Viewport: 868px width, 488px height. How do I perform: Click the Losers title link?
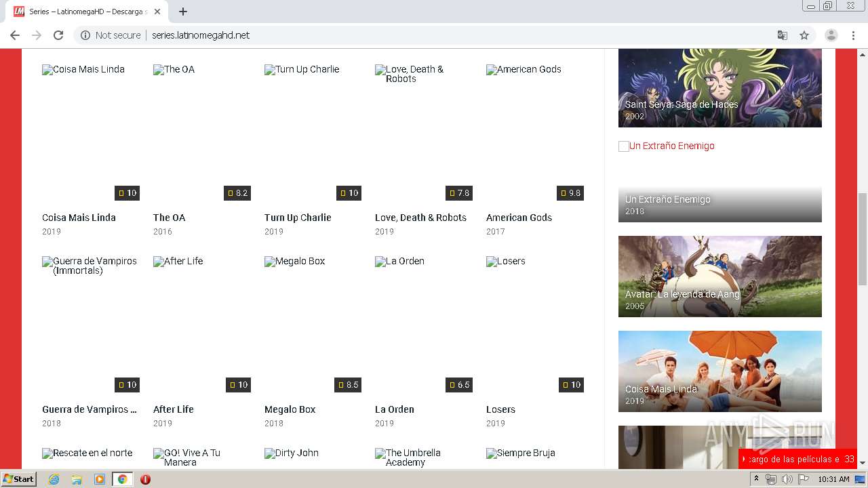(x=500, y=409)
